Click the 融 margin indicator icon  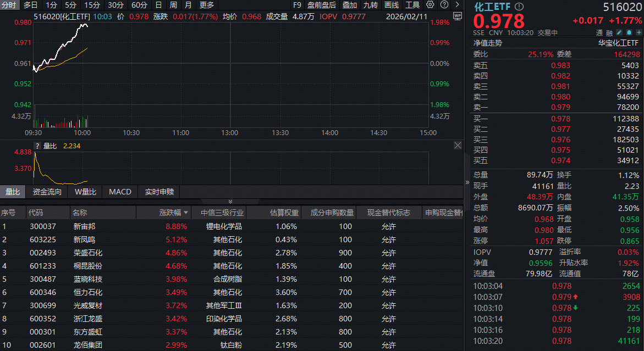click(609, 32)
